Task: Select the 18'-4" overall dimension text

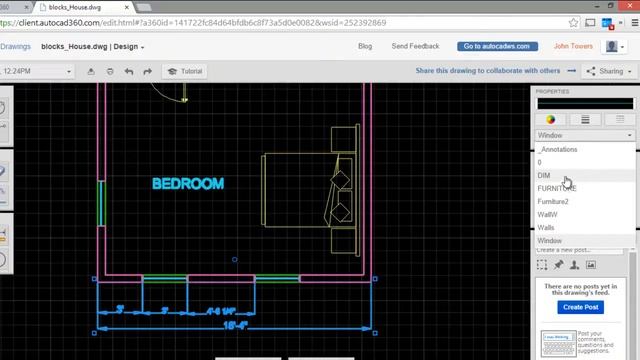Action: point(235,325)
